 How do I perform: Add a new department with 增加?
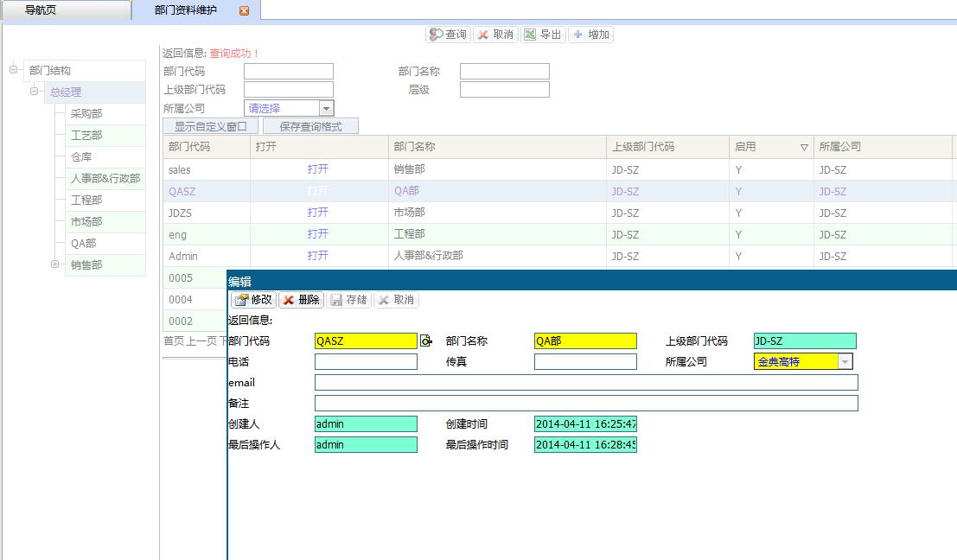point(590,35)
